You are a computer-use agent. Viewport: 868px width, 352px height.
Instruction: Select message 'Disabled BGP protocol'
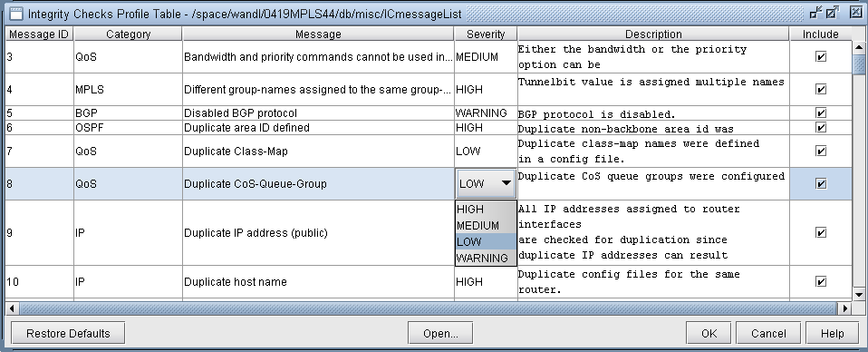pos(318,113)
